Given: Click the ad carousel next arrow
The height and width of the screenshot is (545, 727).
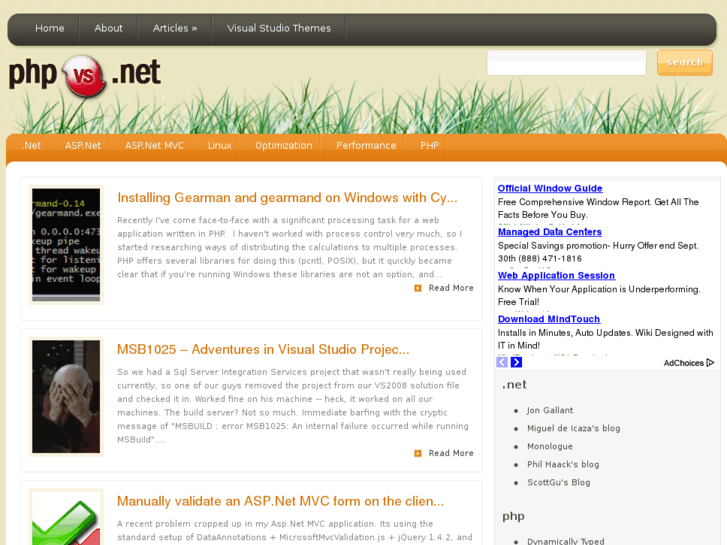Looking at the screenshot, I should click(516, 362).
